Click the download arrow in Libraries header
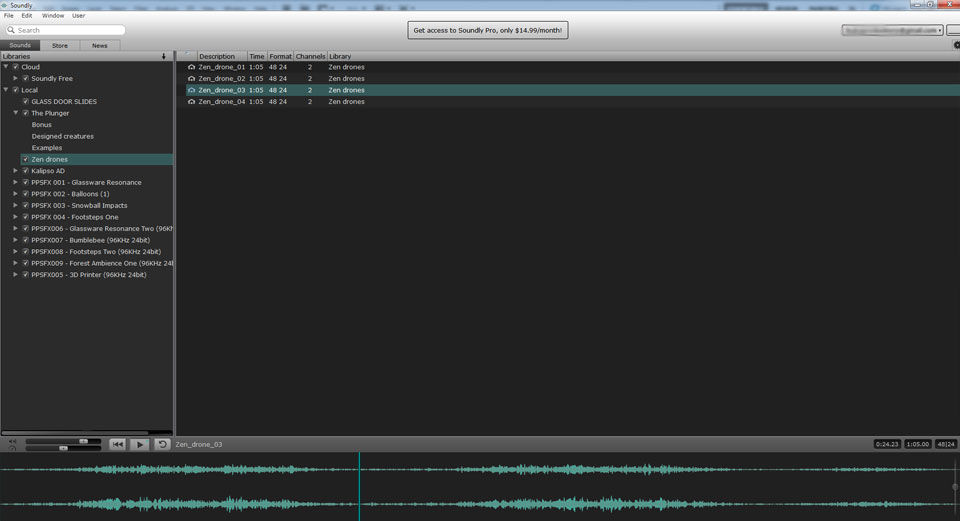The image size is (960, 521). [x=164, y=56]
